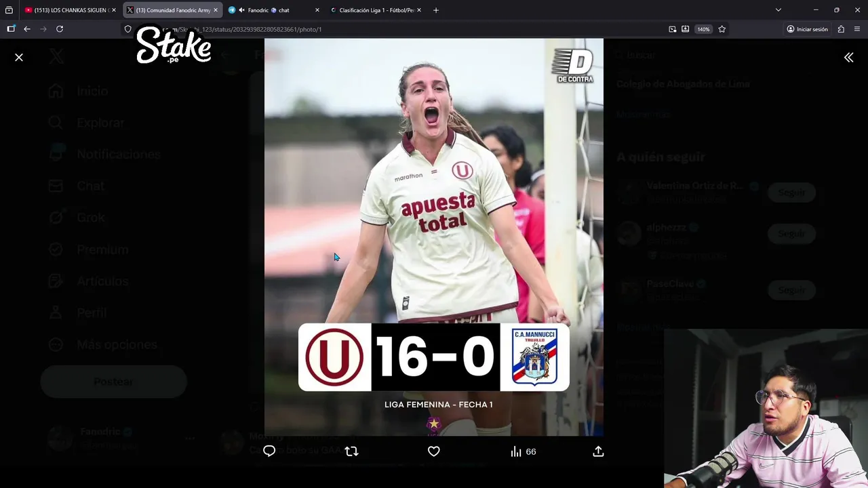Reset the 140% zoom level
This screenshot has width=868, height=488.
[x=703, y=29]
